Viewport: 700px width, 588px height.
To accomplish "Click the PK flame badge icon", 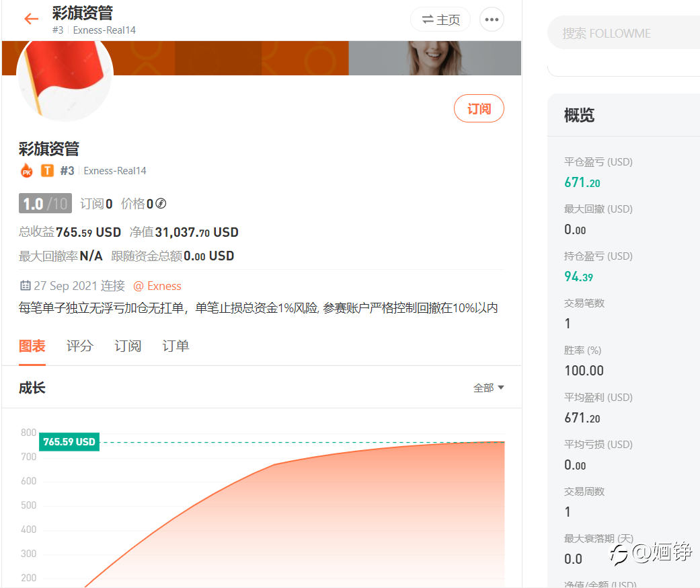I will pyautogui.click(x=27, y=171).
